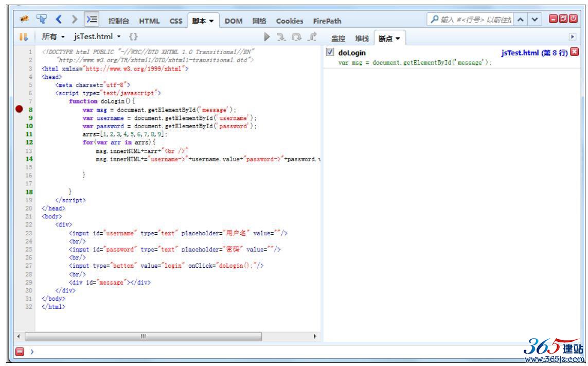Open the Firebug bug icon menu
This screenshot has width=588, height=366.
point(24,19)
